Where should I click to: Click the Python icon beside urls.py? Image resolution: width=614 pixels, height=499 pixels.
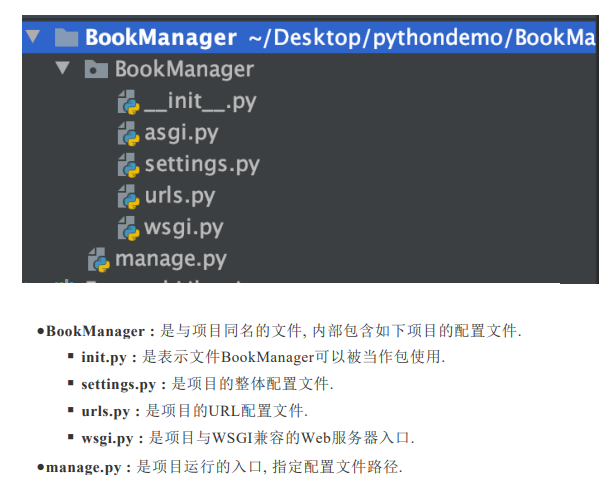(x=128, y=196)
